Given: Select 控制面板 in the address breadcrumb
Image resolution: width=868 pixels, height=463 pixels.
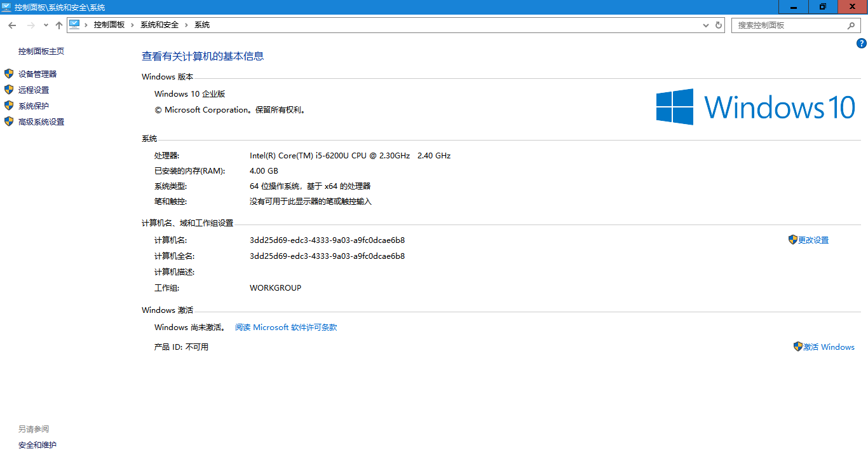Looking at the screenshot, I should (x=109, y=25).
